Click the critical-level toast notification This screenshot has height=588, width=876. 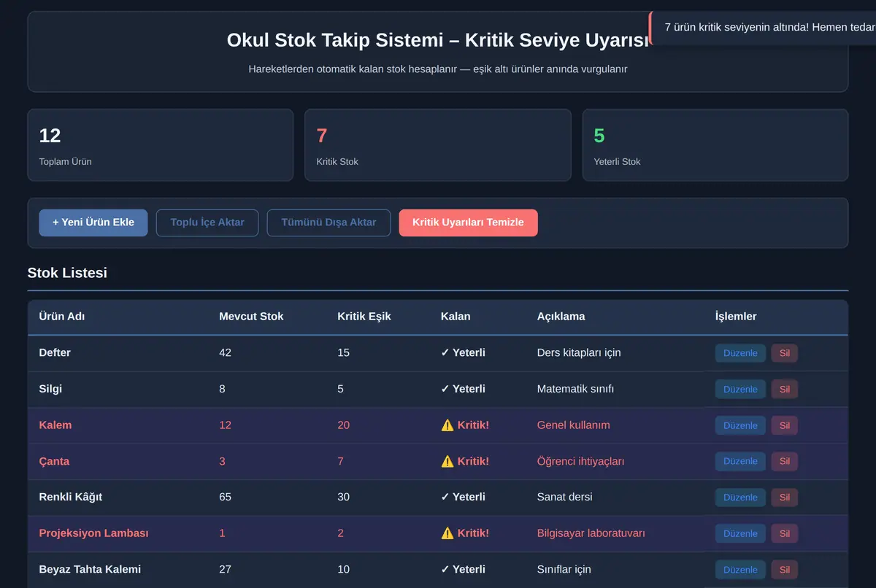[763, 28]
